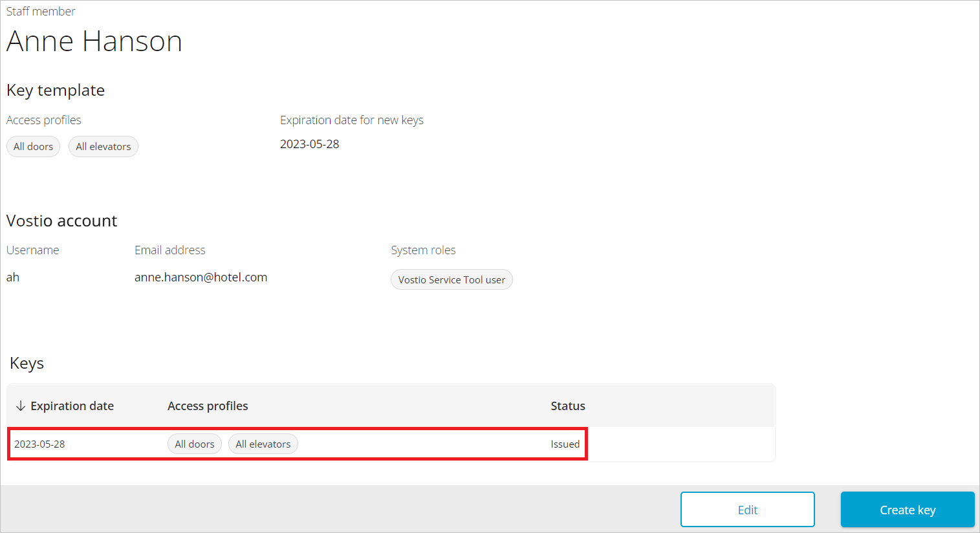The image size is (980, 533).
Task: Click the sort arrow beside Expiration date
Action: (21, 406)
